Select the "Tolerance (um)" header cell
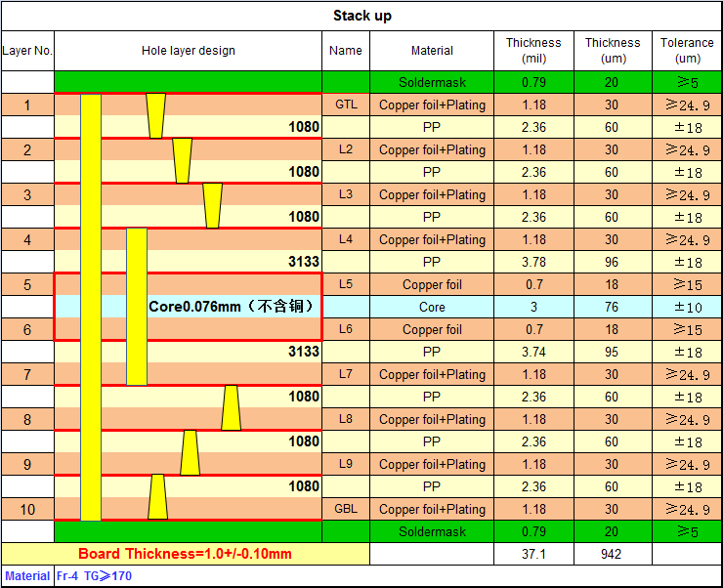 click(687, 51)
